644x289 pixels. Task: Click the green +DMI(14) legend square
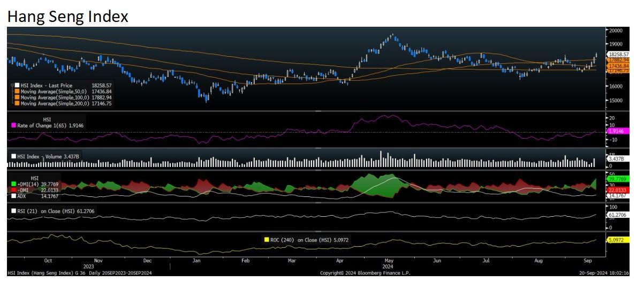coord(13,184)
